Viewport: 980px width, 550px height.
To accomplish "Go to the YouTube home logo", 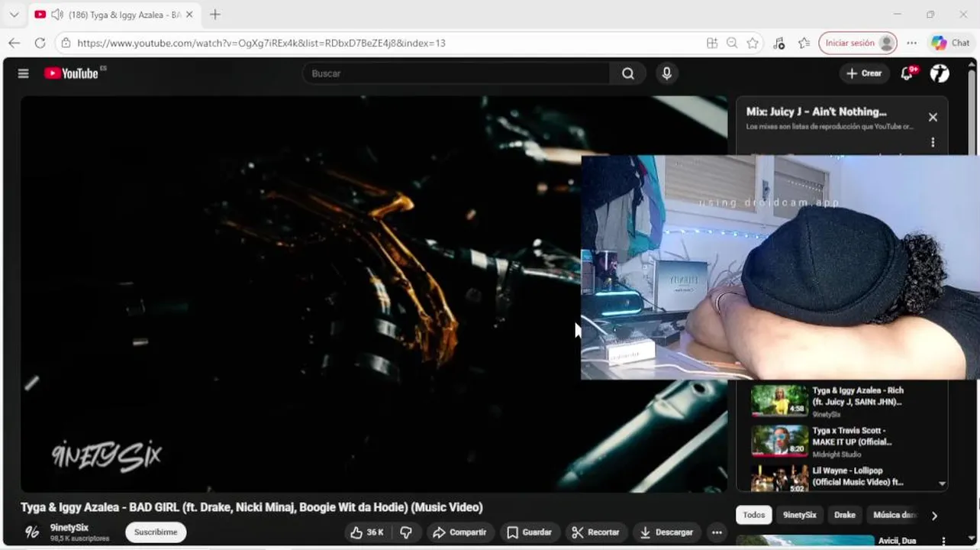I will click(x=71, y=73).
